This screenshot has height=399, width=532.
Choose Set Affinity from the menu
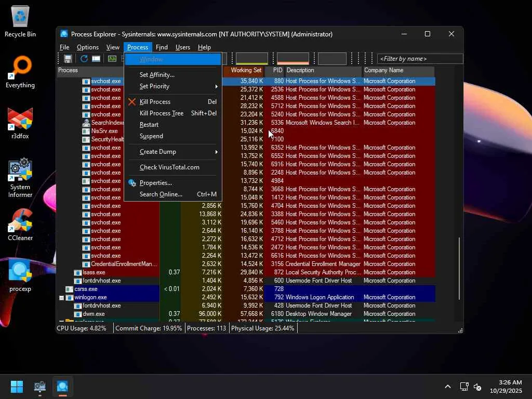(x=173, y=75)
